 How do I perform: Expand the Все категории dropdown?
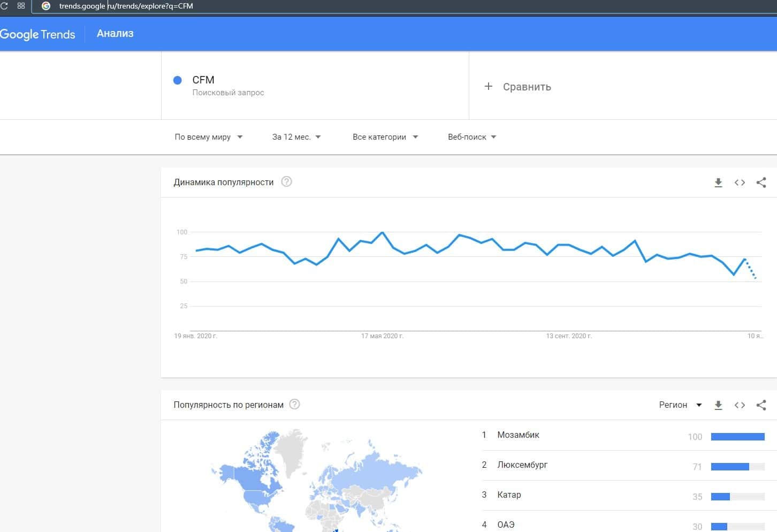pyautogui.click(x=385, y=137)
